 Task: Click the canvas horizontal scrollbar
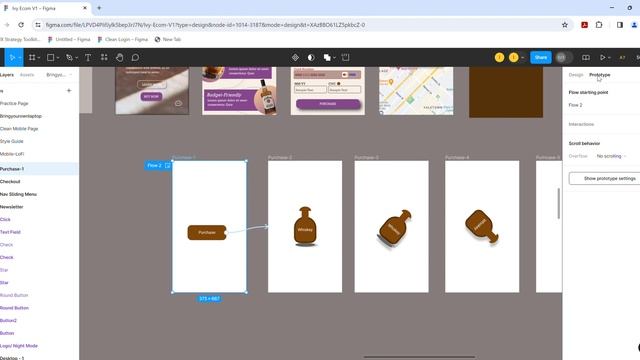[419, 357]
